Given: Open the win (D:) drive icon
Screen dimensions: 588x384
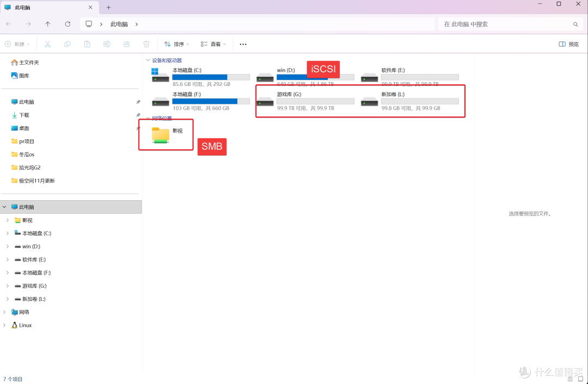Looking at the screenshot, I should point(265,78).
